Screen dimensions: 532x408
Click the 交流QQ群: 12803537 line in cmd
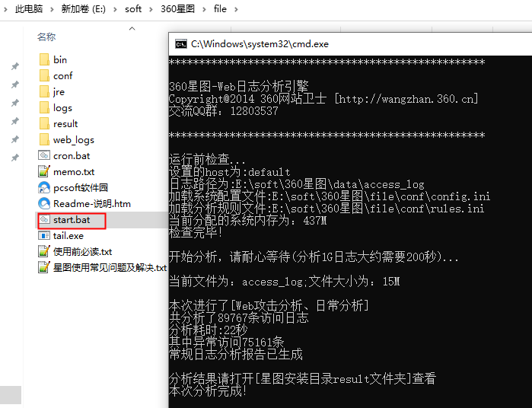(x=224, y=111)
